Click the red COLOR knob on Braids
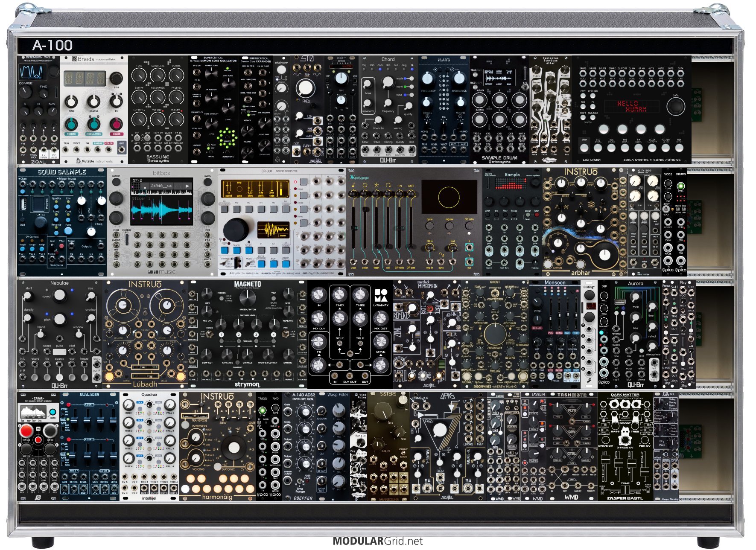The image size is (756, 550). click(116, 124)
